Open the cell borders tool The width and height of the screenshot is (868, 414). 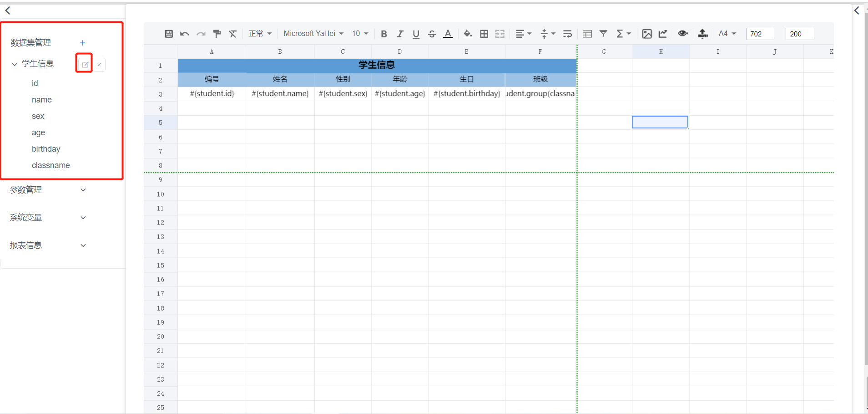484,34
